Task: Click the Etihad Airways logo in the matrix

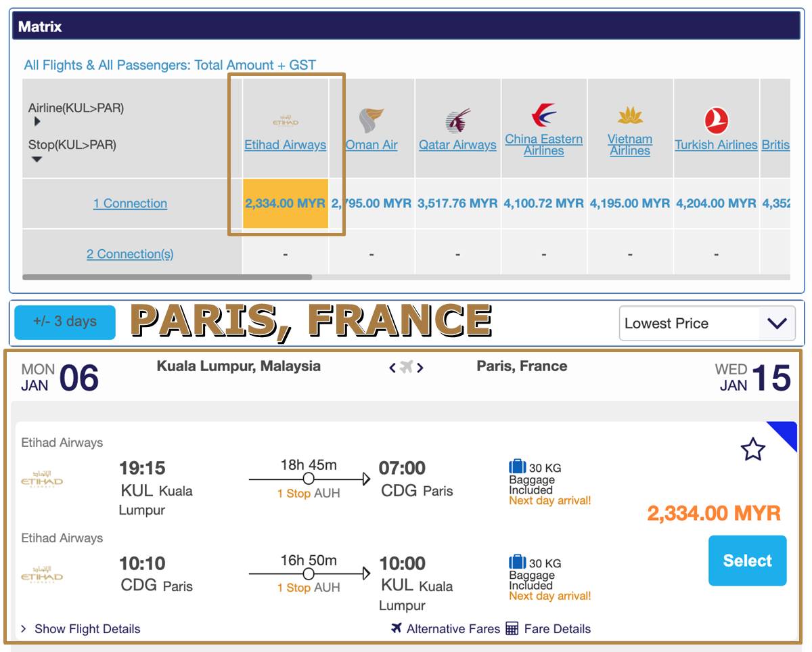Action: pyautogui.click(x=286, y=121)
